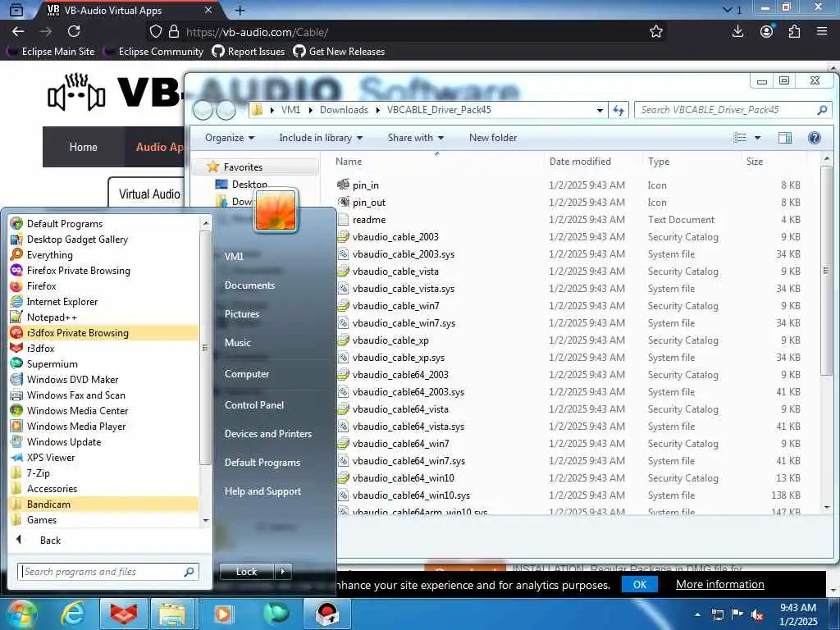The height and width of the screenshot is (630, 840).
Task: Launch Windows Media Player from the programs list
Action: (x=76, y=426)
